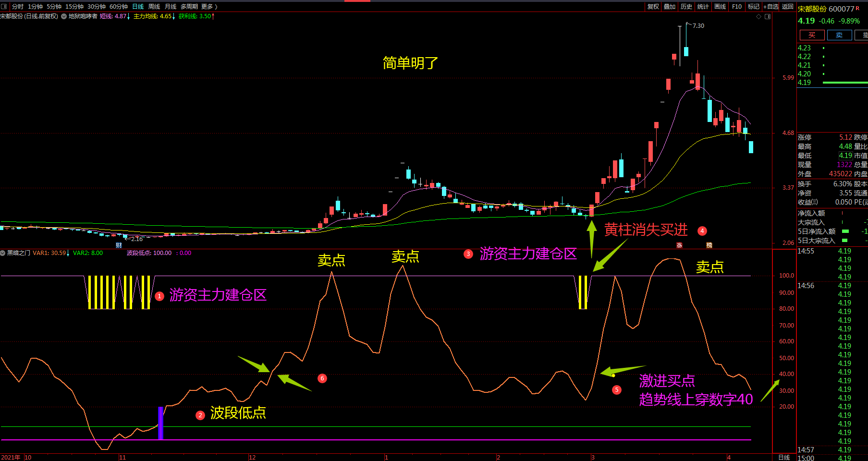Click the 15:00 tick time entry
The height and width of the screenshot is (461, 868).
[x=806, y=458]
